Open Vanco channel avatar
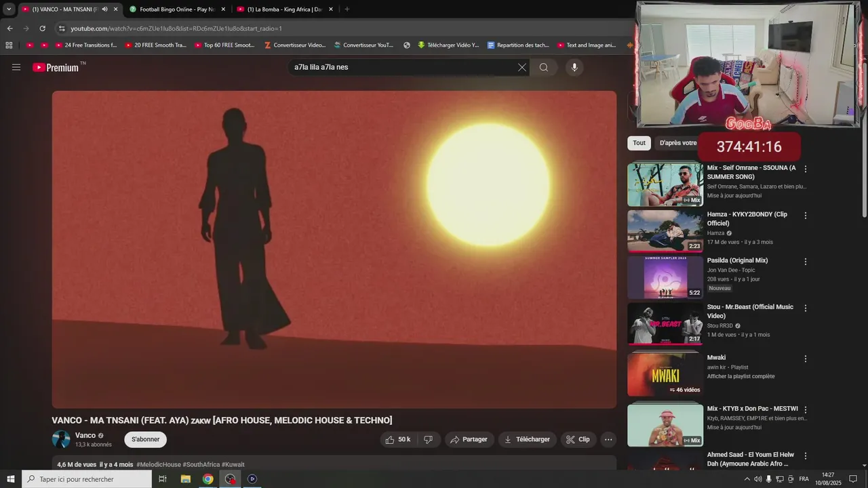This screenshot has width=868, height=488. tap(61, 439)
